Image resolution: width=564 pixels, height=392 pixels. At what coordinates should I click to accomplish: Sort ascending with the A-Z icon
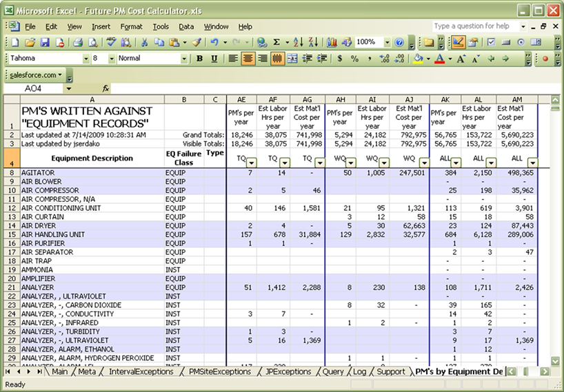click(x=298, y=43)
